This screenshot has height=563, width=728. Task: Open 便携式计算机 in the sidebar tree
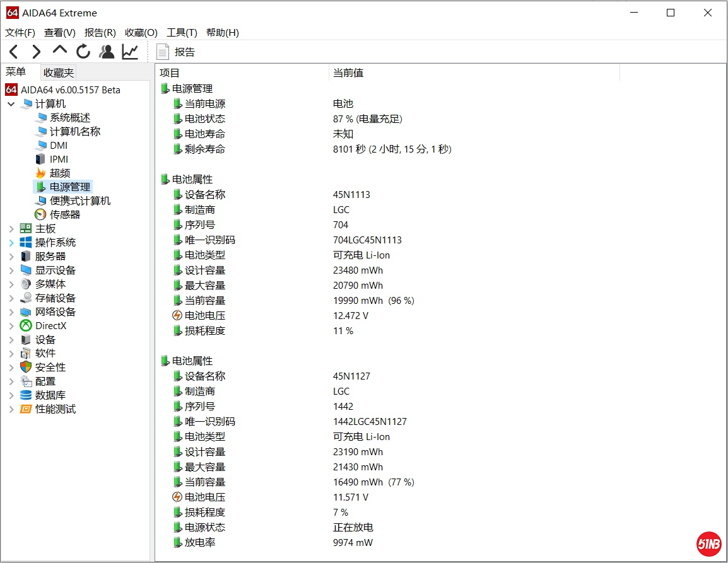(x=79, y=200)
